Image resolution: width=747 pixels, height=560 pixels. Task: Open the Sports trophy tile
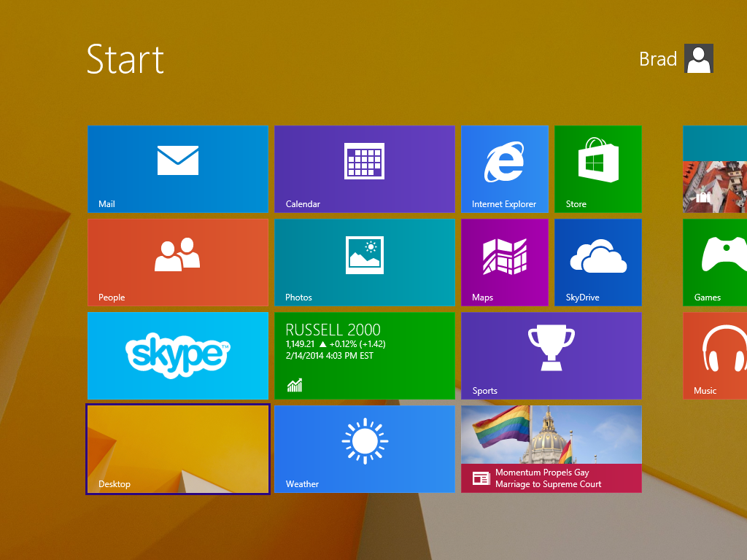click(x=551, y=356)
